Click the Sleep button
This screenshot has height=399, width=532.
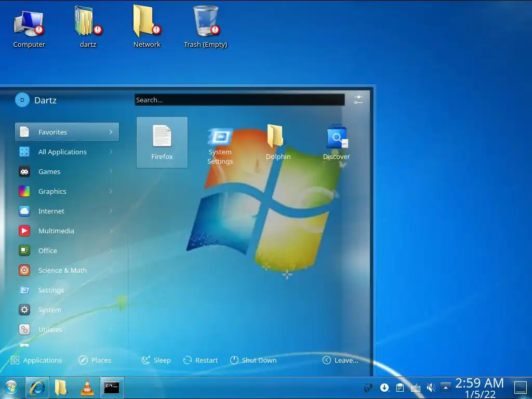pos(156,360)
